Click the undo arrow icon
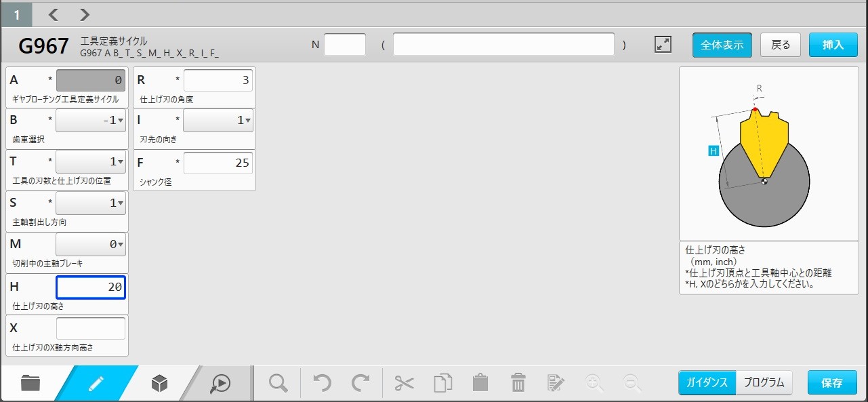 [322, 383]
